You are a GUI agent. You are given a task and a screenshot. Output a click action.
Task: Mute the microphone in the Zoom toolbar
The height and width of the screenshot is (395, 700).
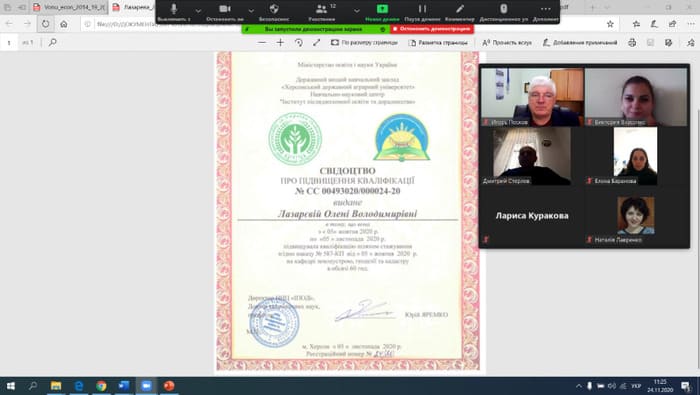click(x=174, y=12)
